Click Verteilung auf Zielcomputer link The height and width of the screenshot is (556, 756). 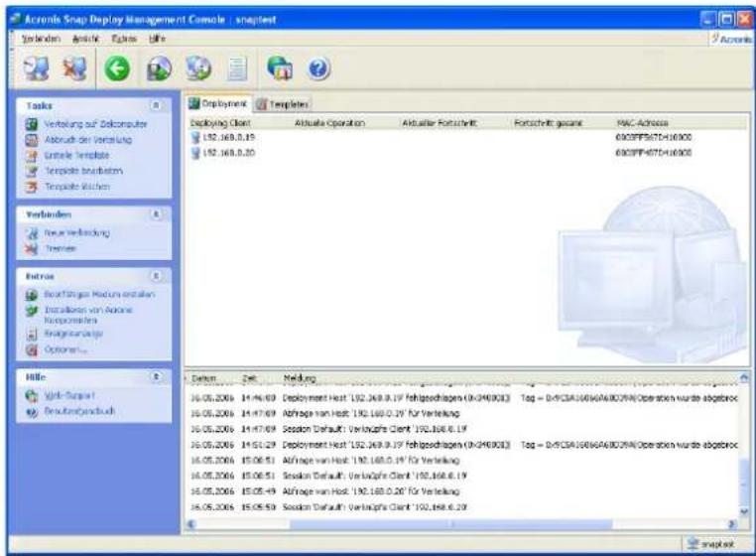click(95, 124)
